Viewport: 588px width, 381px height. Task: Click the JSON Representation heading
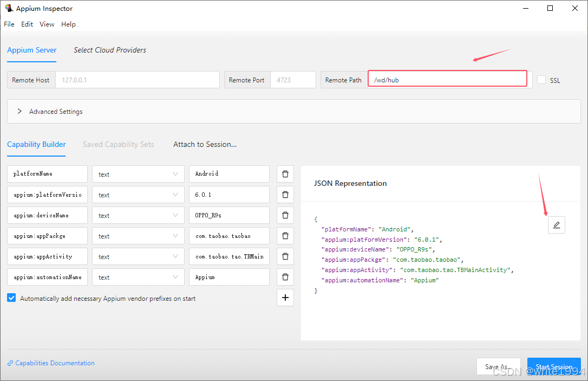350,184
